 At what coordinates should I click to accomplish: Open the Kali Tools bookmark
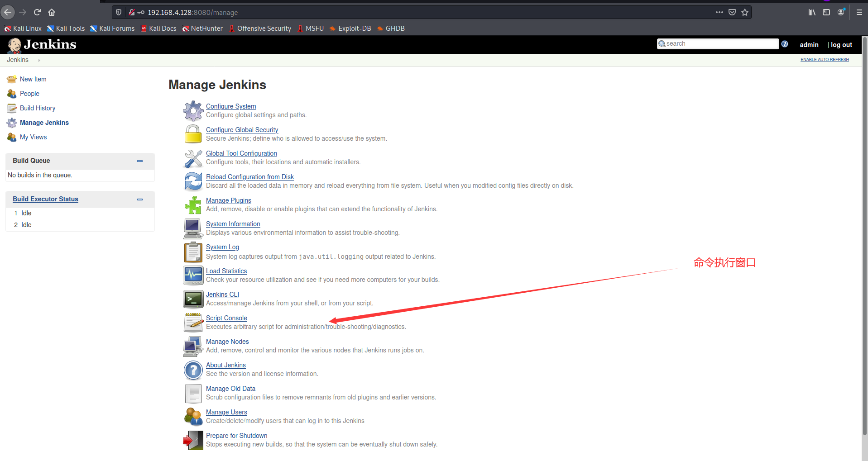pos(66,29)
